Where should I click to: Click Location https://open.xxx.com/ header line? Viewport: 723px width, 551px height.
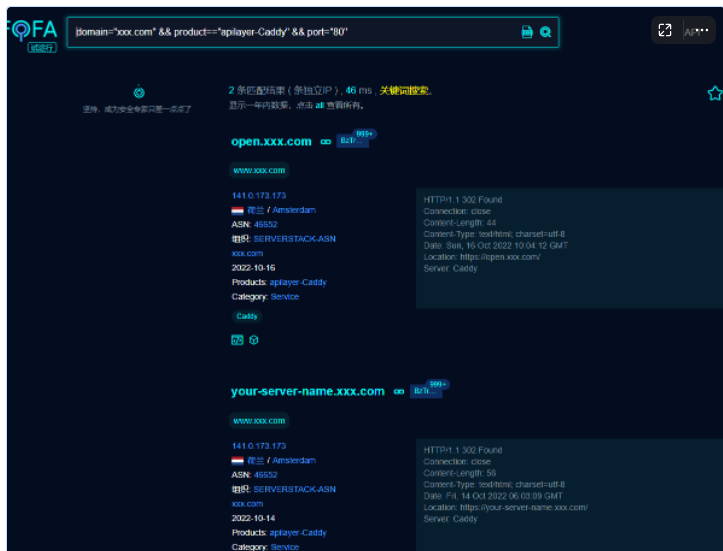[x=482, y=257]
